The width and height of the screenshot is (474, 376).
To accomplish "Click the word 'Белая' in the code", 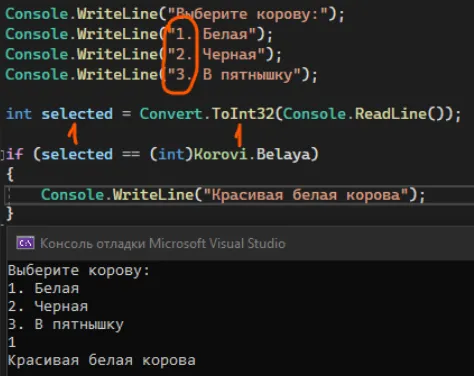I will 225,34.
